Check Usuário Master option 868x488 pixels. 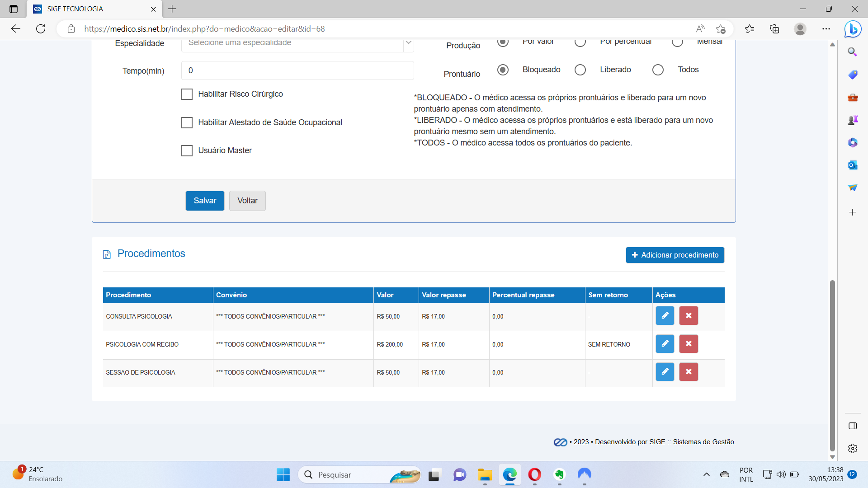tap(187, 150)
